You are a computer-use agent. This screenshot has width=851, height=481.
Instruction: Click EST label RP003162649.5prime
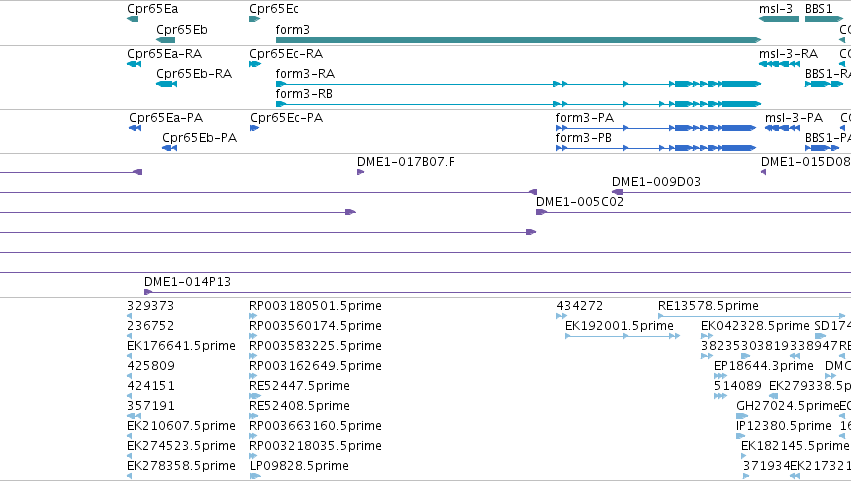click(315, 366)
